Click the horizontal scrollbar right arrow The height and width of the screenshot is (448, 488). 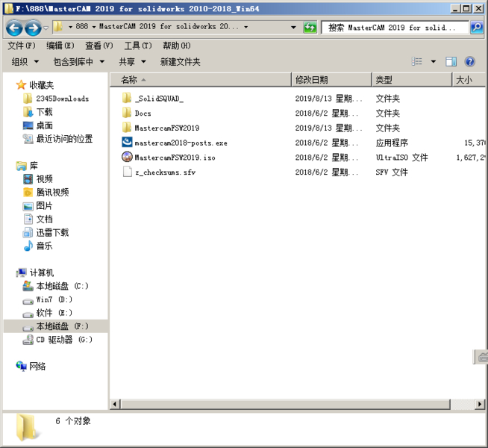click(480, 404)
